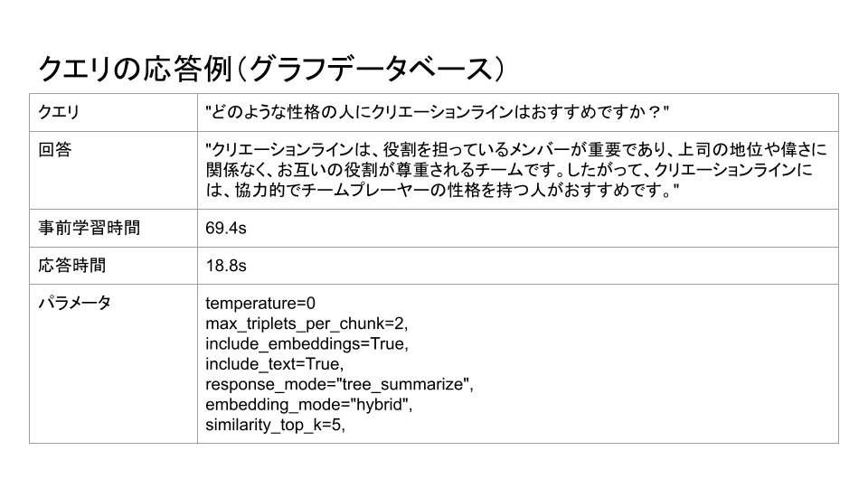Click the similarity_top_k=5 line
This screenshot has width=868, height=488.
(x=275, y=425)
